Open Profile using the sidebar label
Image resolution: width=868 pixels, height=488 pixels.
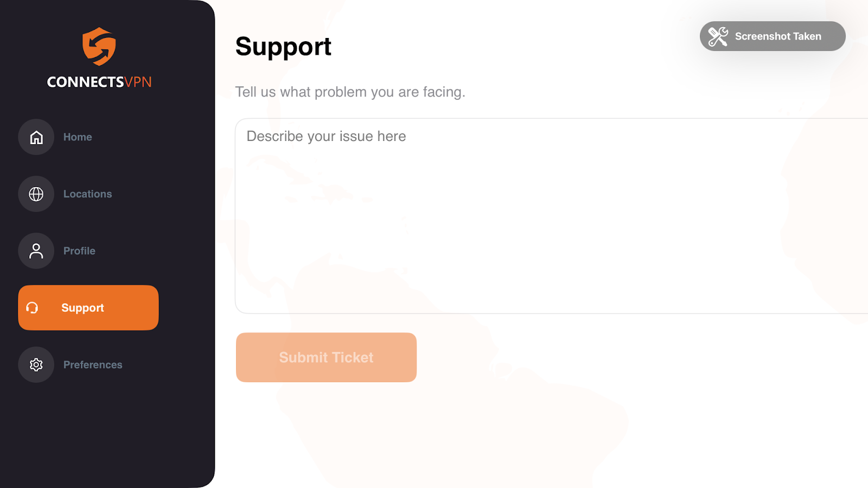(79, 251)
